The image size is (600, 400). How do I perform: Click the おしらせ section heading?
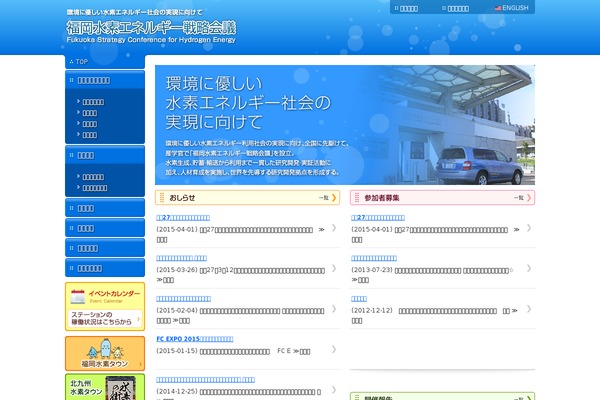[x=182, y=198]
